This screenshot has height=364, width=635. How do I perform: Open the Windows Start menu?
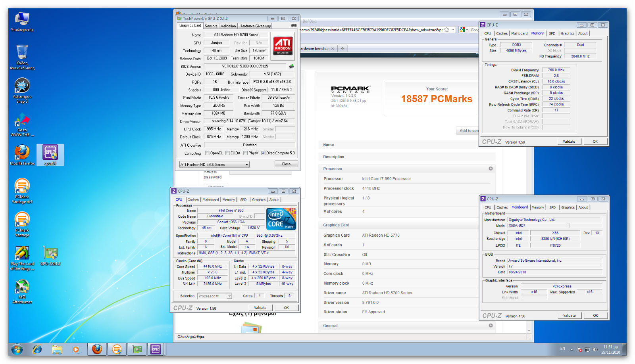coord(17,349)
